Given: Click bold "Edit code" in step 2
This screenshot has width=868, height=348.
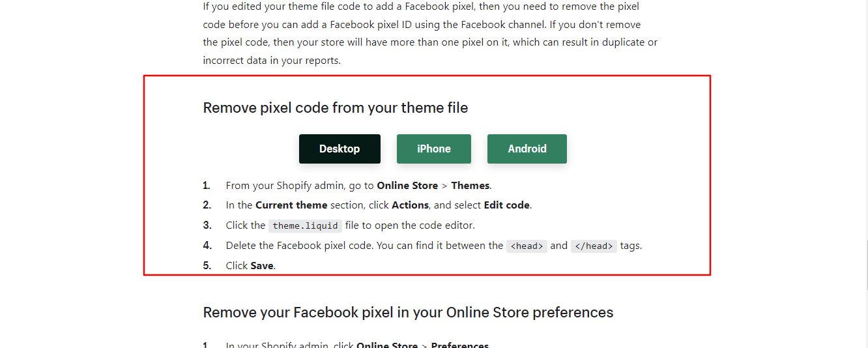Looking at the screenshot, I should pos(506,205).
